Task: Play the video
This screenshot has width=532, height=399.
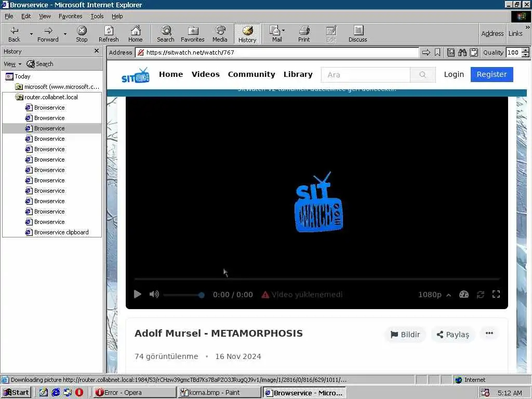Action: [x=137, y=294]
